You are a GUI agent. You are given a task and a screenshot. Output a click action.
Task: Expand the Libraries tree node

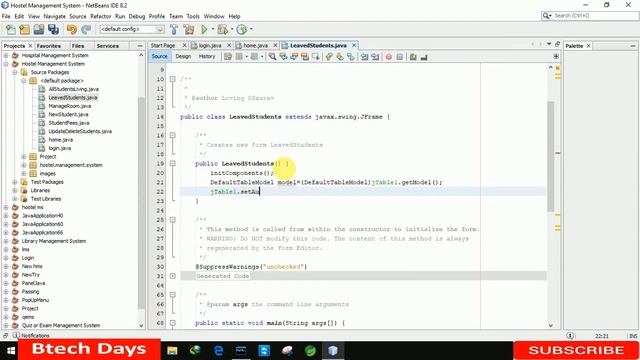click(15, 191)
